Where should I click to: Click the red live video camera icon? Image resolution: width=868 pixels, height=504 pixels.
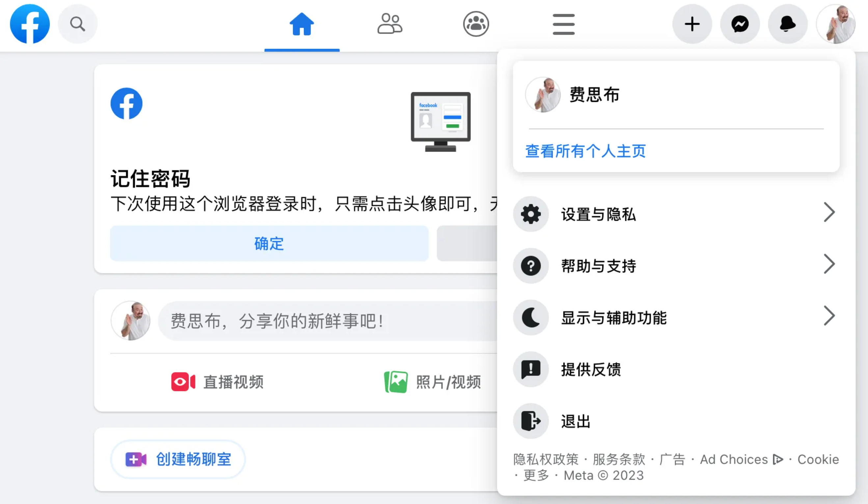[x=183, y=382]
